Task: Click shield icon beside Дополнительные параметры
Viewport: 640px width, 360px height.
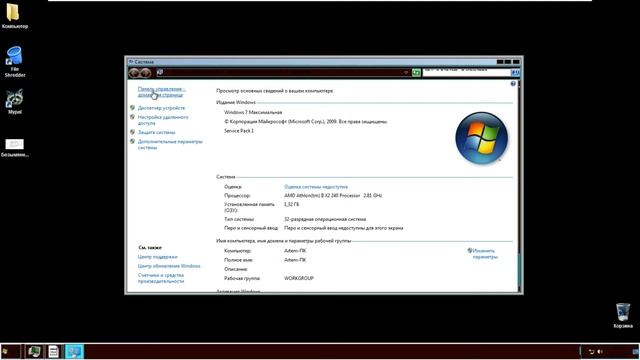Action: click(132, 142)
